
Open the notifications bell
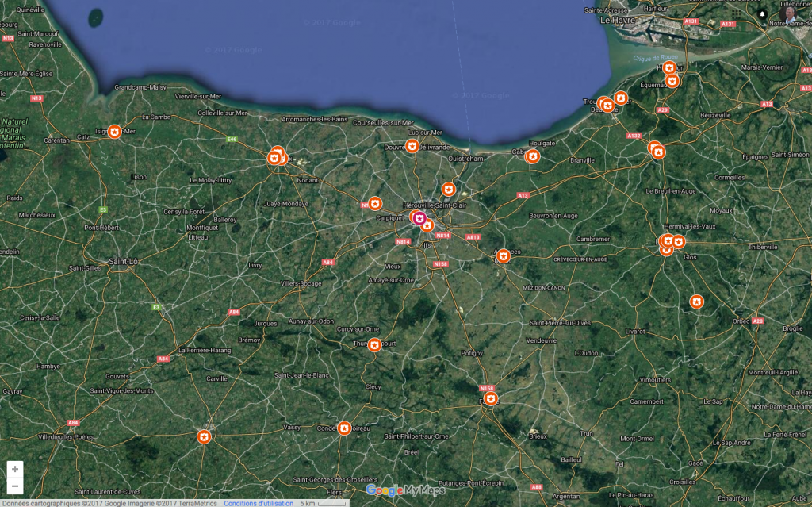[763, 14]
